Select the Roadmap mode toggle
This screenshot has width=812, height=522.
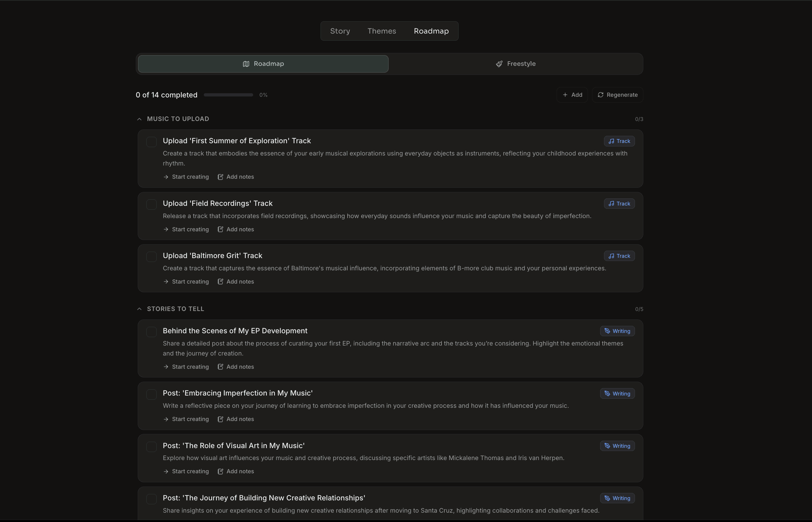[x=263, y=64]
